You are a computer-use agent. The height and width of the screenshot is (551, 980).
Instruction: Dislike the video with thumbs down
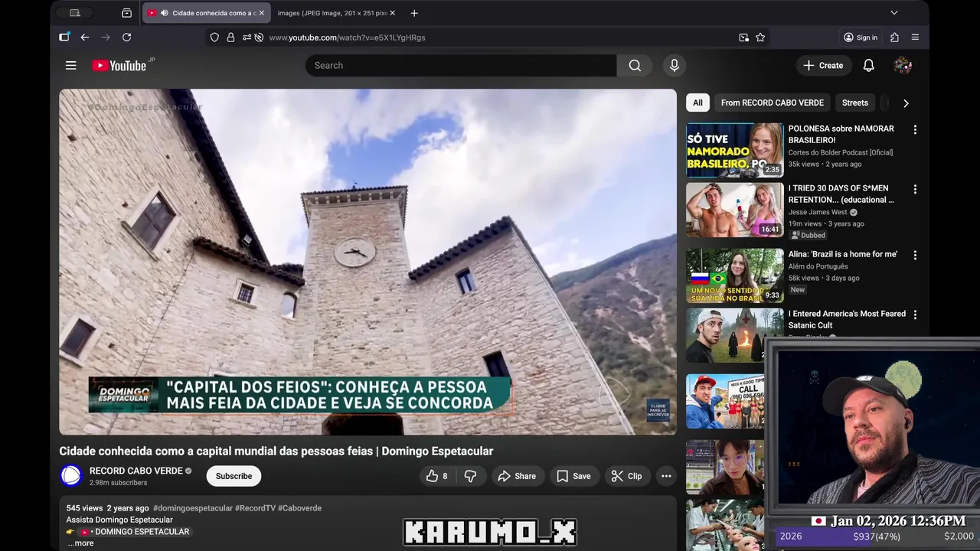point(470,476)
